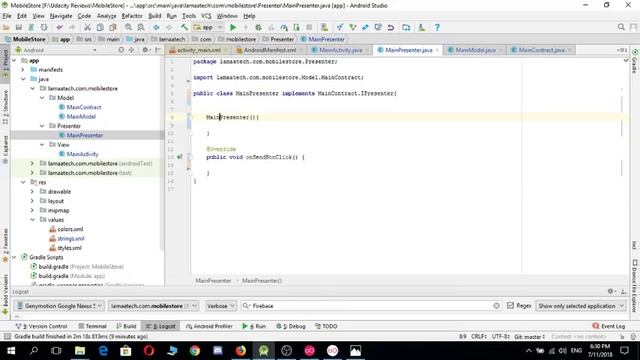Open the Verbose log level dropdown

click(x=220, y=306)
